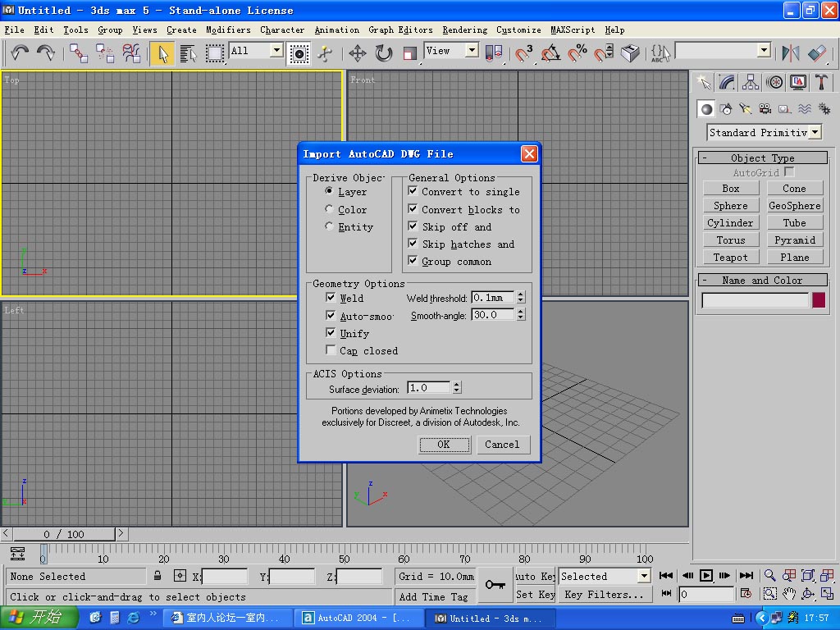Screen dimensions: 840x630
Task: Toggle the Window/Crossing selection icon
Action: tap(299, 53)
